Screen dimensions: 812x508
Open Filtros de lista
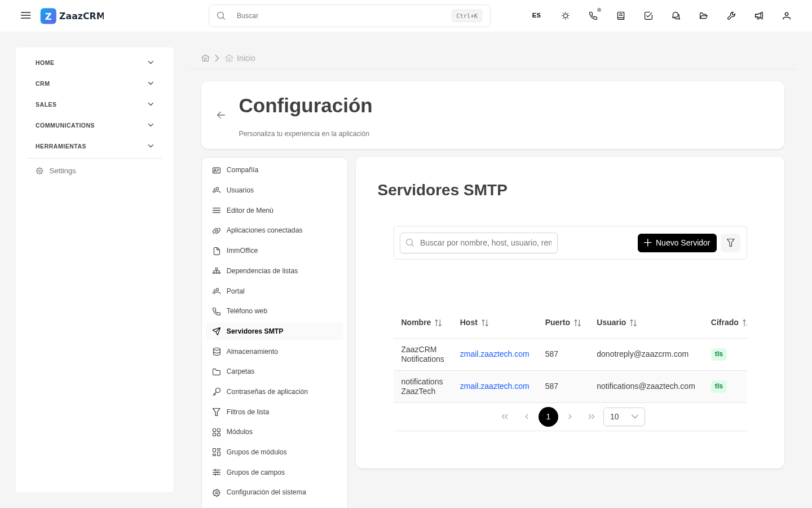pyautogui.click(x=275, y=412)
